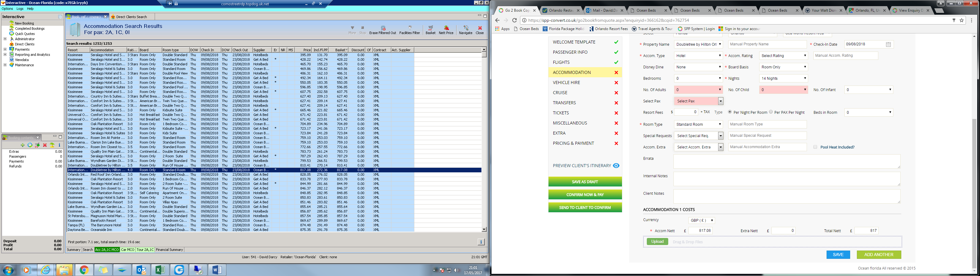Open the Property Name dropdown
Image resolution: width=980 pixels, height=276 pixels.
(x=698, y=44)
